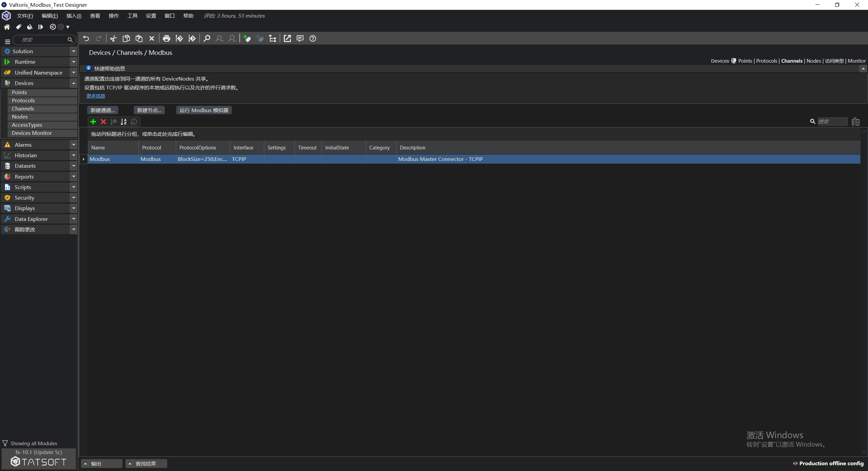
Task: Expand the Datasets module dropdown
Action: pyautogui.click(x=74, y=166)
